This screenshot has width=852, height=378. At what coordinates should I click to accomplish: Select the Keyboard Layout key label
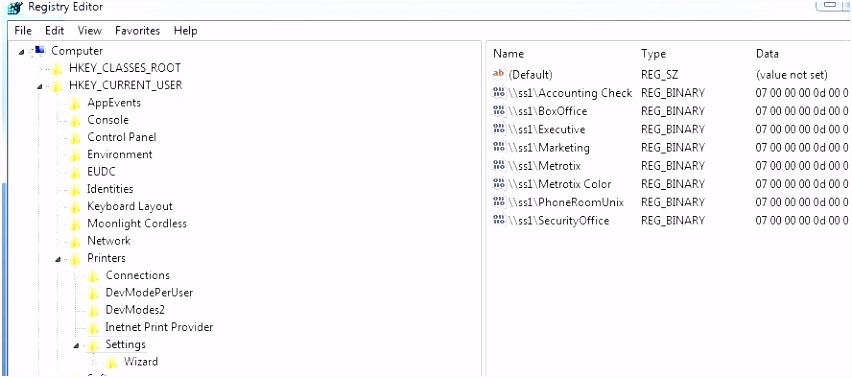[130, 206]
